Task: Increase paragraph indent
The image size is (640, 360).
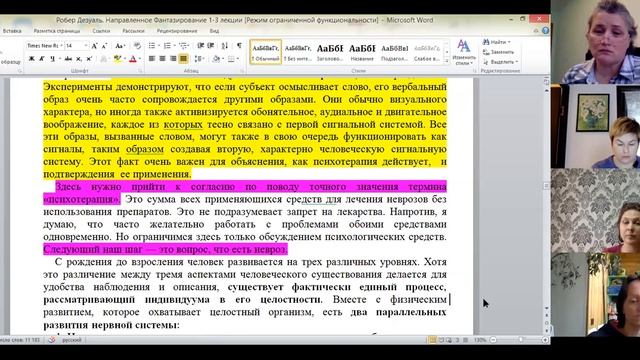Action: pos(211,46)
